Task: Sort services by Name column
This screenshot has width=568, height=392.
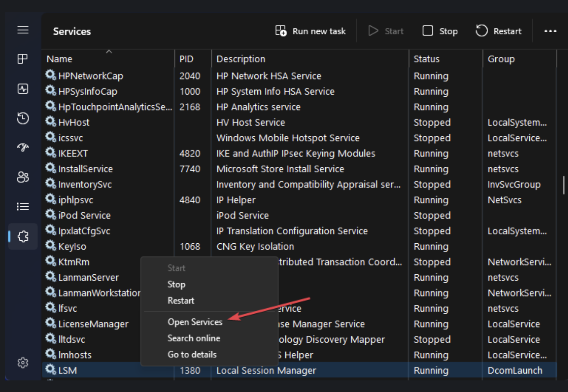Action: point(59,59)
